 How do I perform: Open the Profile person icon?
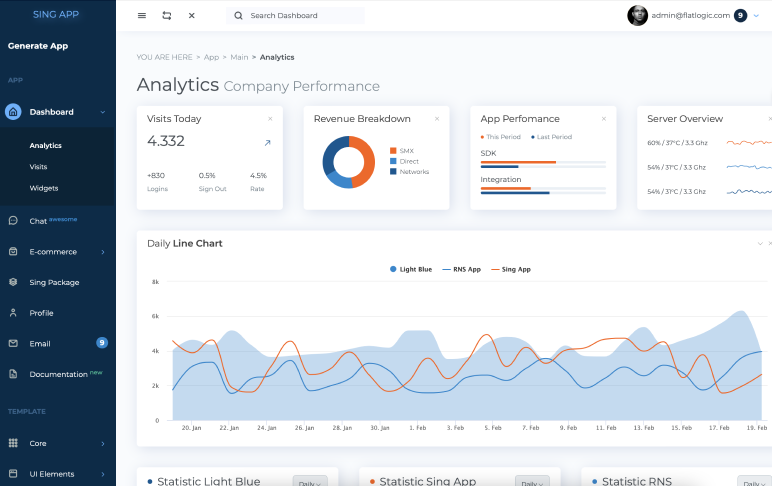tap(13, 312)
